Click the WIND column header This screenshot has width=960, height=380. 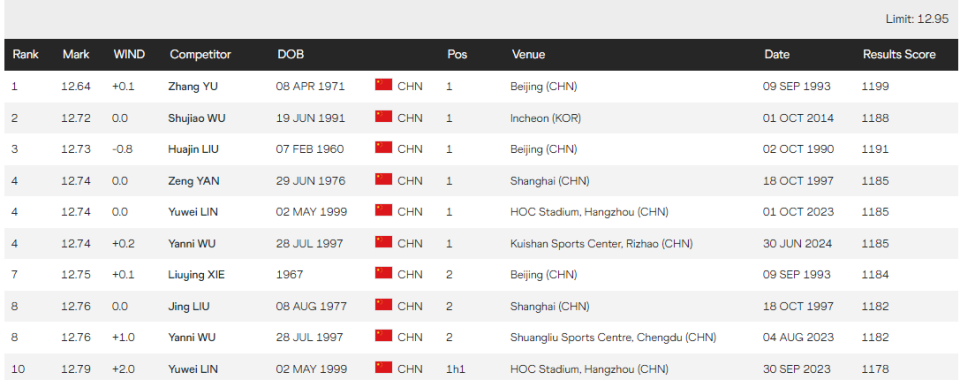[x=129, y=54]
